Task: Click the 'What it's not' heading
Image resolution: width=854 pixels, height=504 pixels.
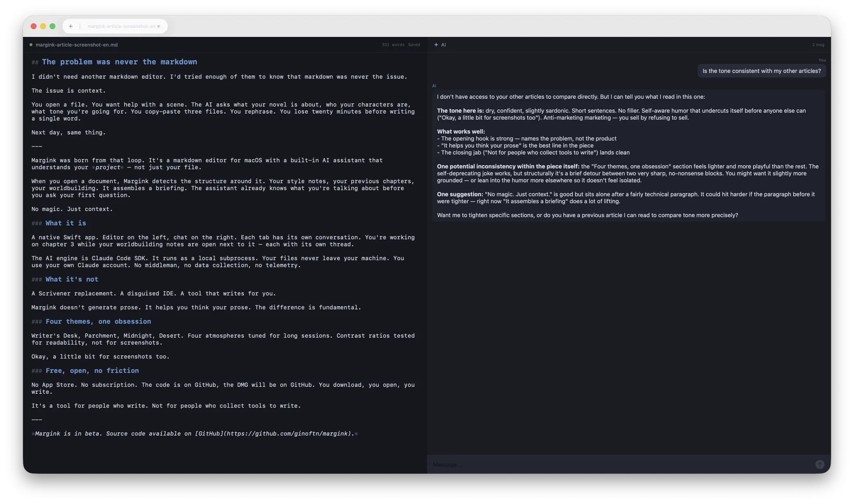Action: [72, 279]
